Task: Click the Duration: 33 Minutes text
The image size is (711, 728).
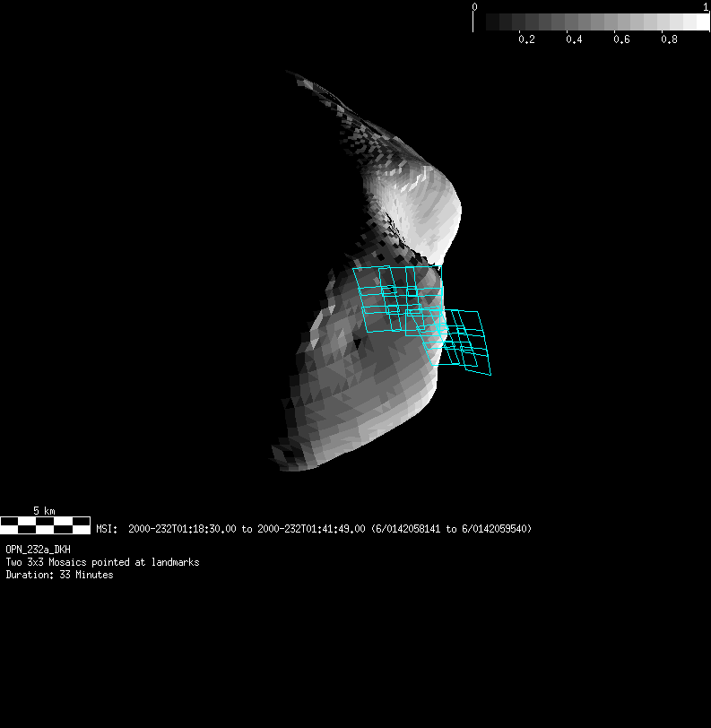Action: [x=59, y=575]
